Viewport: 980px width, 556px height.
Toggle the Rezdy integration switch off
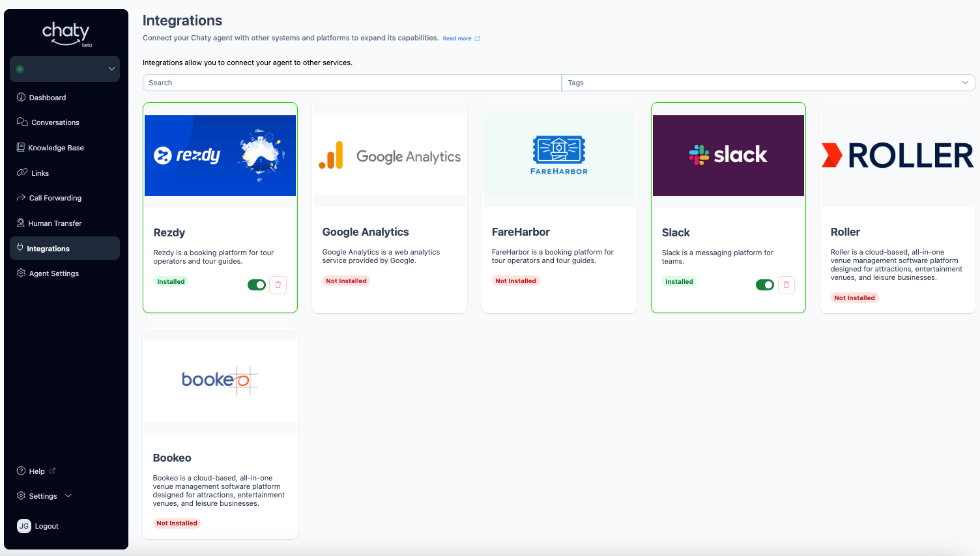pyautogui.click(x=257, y=285)
